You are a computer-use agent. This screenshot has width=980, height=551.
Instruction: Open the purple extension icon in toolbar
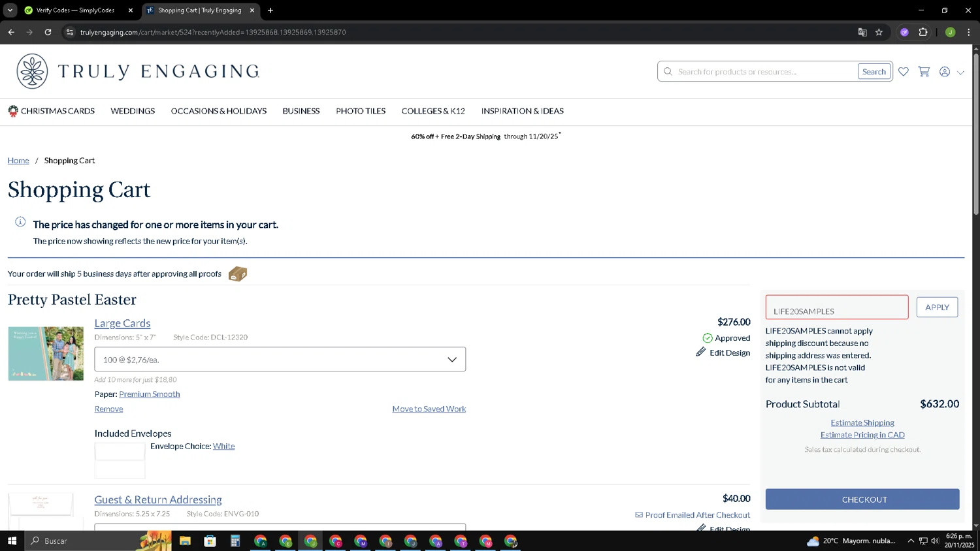[904, 32]
